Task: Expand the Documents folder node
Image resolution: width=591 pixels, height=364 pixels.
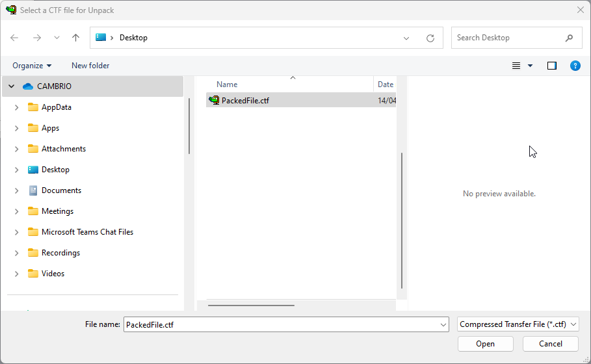Action: click(x=16, y=190)
